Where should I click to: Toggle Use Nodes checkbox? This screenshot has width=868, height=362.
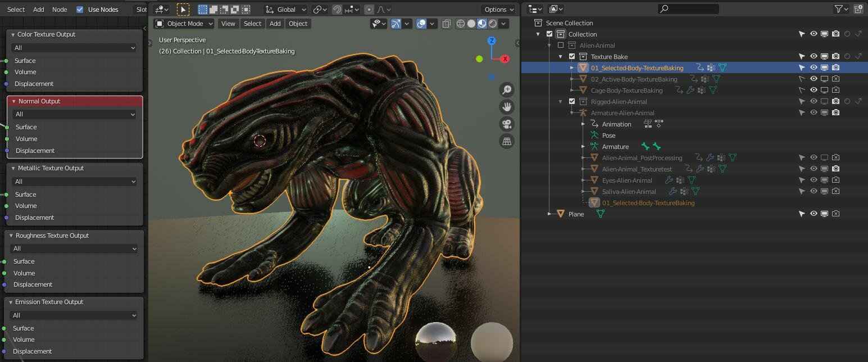[80, 10]
